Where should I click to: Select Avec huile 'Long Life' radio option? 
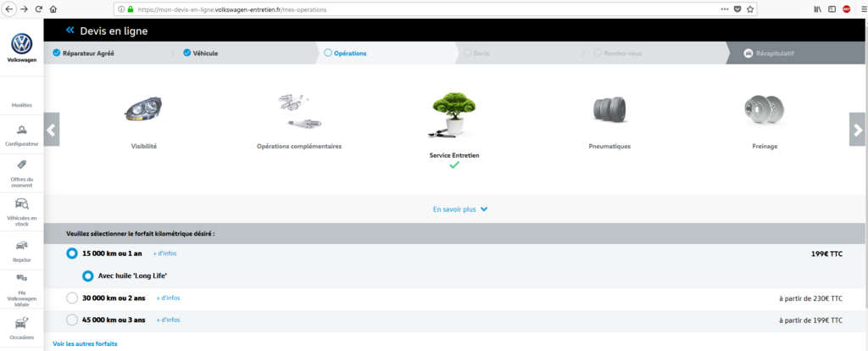pyautogui.click(x=87, y=276)
